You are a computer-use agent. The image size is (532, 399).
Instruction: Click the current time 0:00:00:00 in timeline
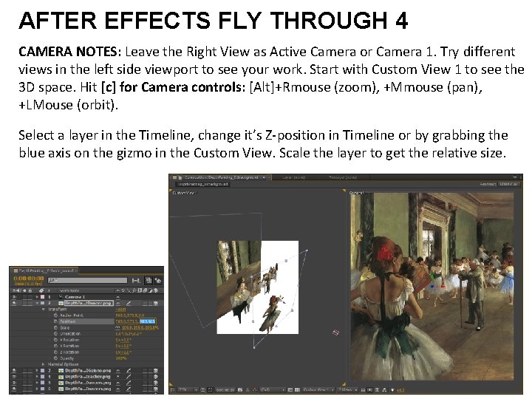pyautogui.click(x=29, y=279)
